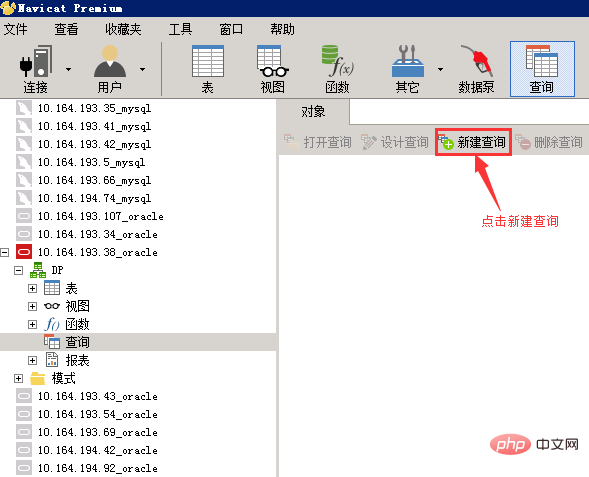Click the 新建查询 button
The image size is (589, 477).
(x=473, y=142)
